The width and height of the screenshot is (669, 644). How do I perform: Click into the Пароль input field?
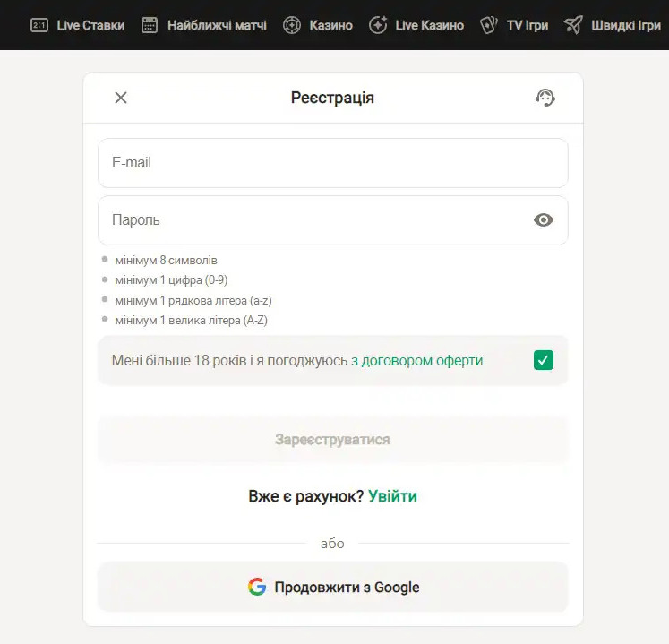click(x=313, y=220)
